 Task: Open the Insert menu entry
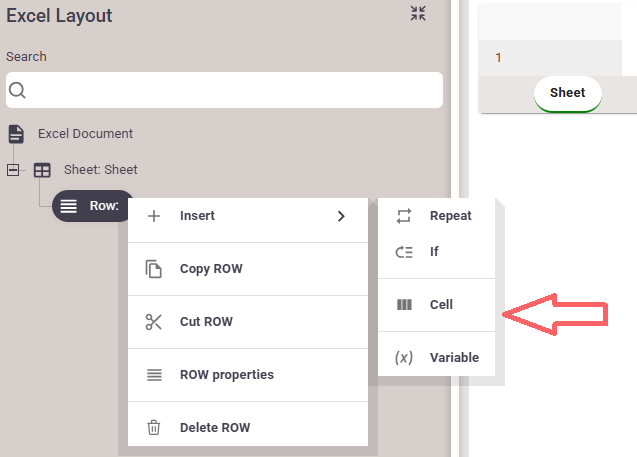(197, 216)
